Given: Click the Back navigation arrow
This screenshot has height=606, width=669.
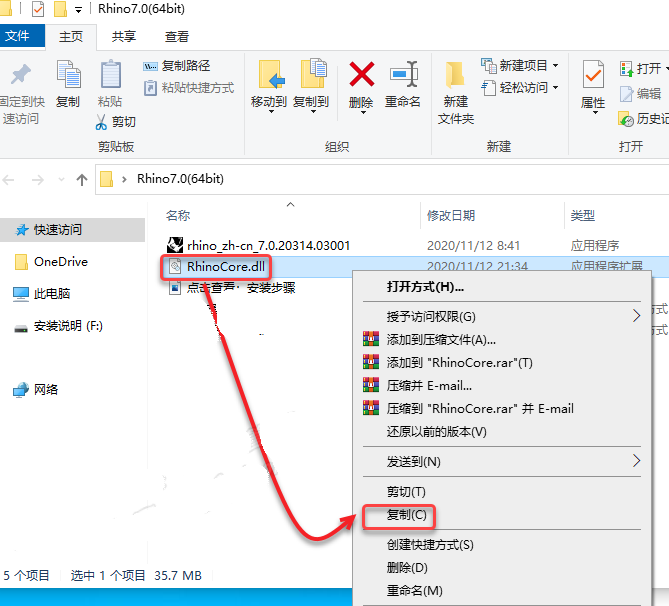Looking at the screenshot, I should pyautogui.click(x=9, y=180).
